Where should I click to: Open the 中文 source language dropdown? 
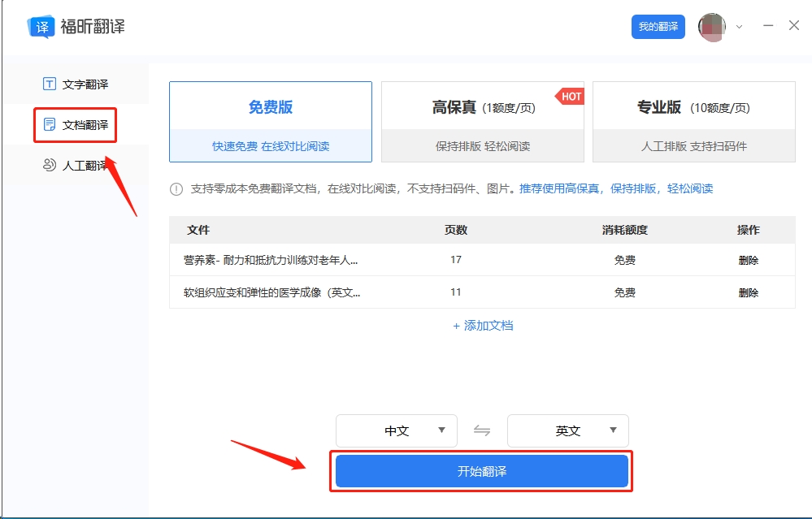(x=396, y=430)
